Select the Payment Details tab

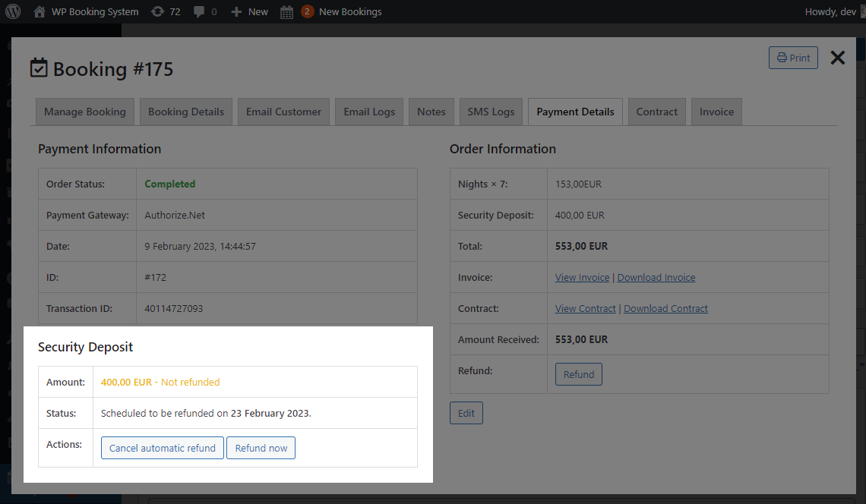(x=575, y=112)
